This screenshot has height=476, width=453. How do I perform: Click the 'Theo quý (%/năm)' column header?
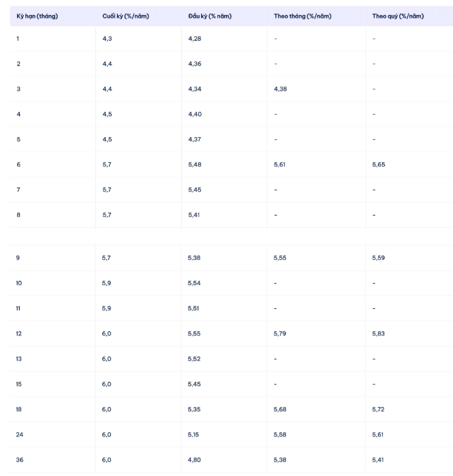pyautogui.click(x=398, y=16)
